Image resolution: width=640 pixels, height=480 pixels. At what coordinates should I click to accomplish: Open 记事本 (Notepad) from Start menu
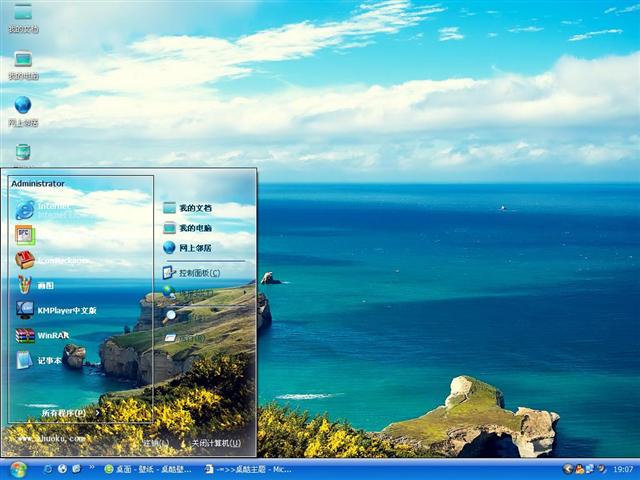(x=39, y=360)
